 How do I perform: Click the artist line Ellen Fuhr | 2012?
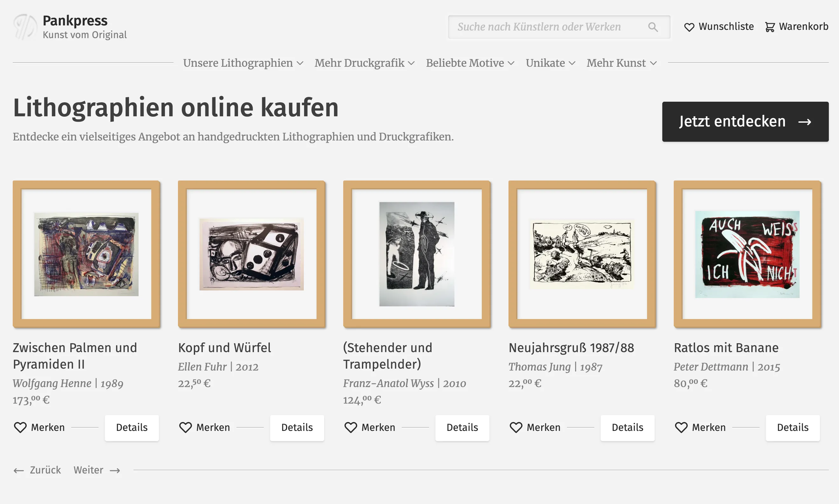tap(218, 367)
